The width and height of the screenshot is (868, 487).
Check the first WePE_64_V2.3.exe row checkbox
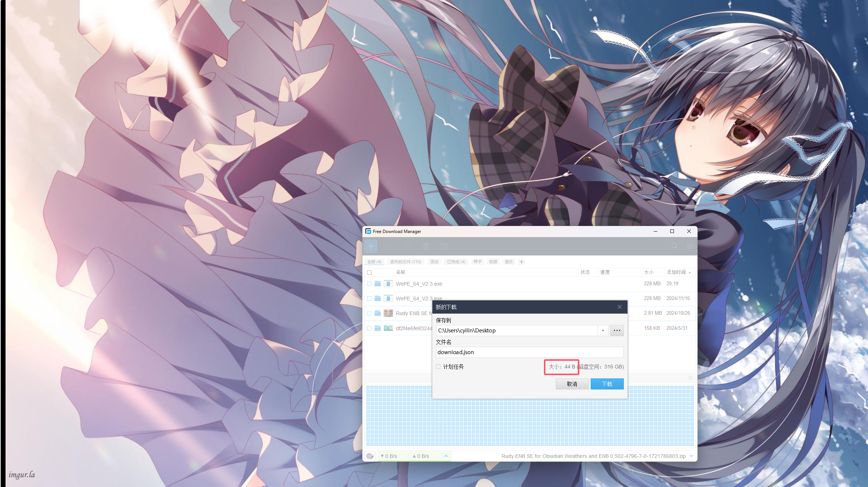point(369,284)
